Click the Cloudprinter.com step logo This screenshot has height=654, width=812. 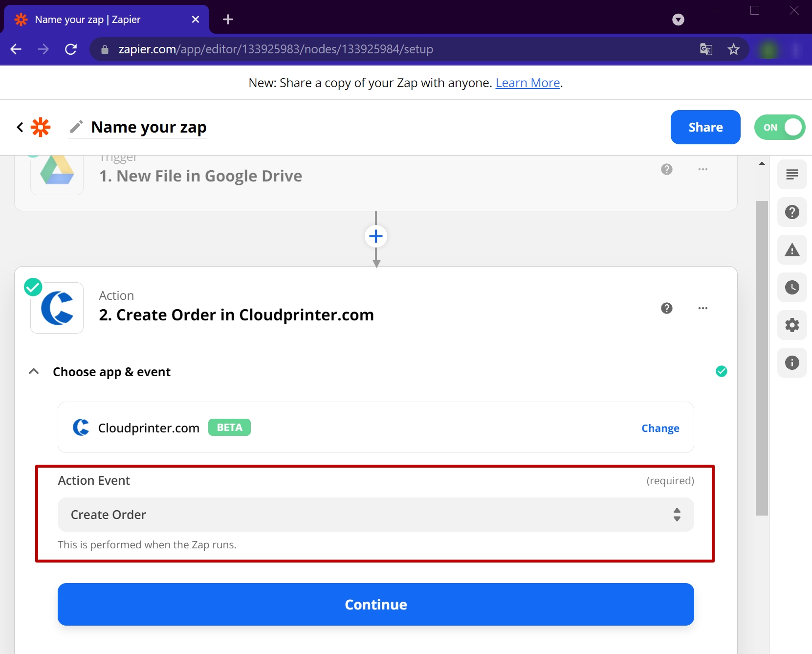point(57,308)
